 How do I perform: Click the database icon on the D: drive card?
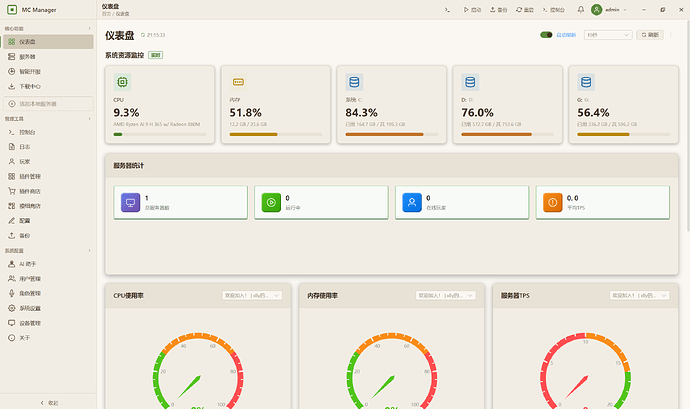point(470,82)
